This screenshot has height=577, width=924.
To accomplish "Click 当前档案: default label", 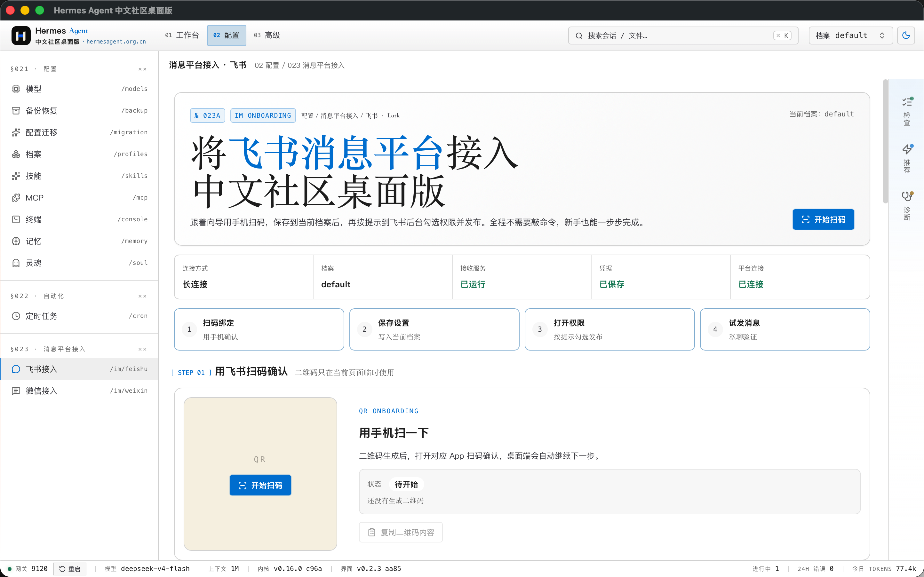I will pos(821,114).
